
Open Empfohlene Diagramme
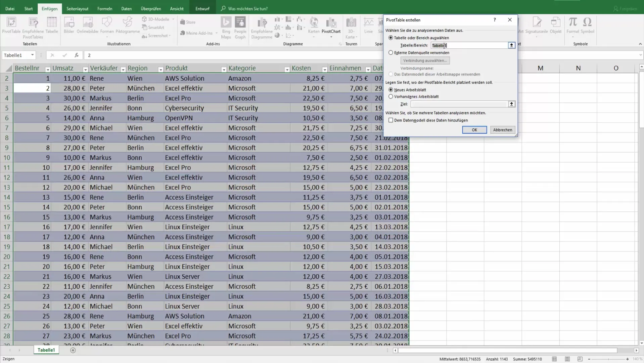[262, 28]
